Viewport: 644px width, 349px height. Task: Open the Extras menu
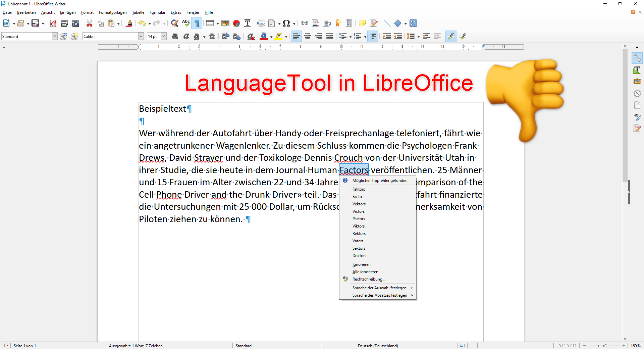click(x=176, y=12)
